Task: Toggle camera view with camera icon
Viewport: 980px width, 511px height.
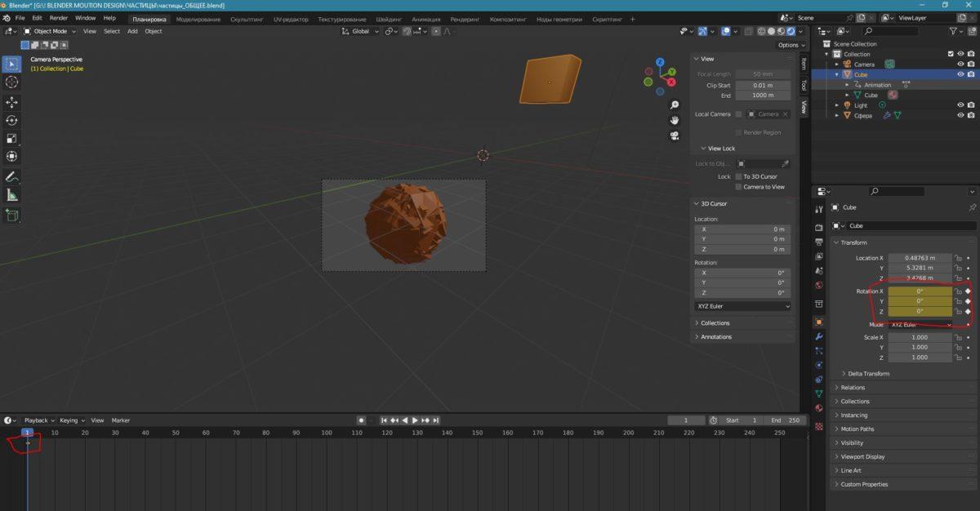Action: pyautogui.click(x=675, y=136)
